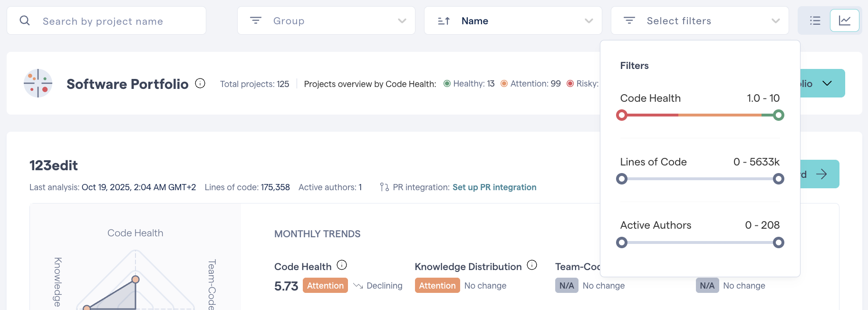Click Active Authors minimum slider handle

622,242
